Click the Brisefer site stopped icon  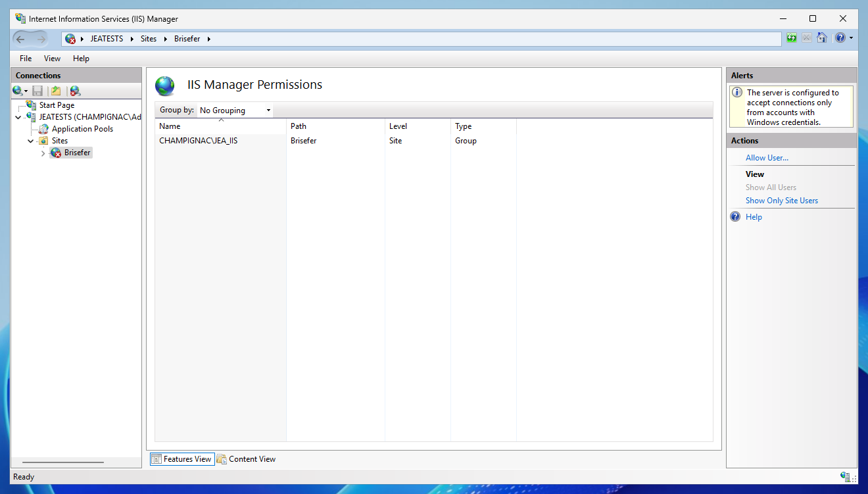(57, 153)
